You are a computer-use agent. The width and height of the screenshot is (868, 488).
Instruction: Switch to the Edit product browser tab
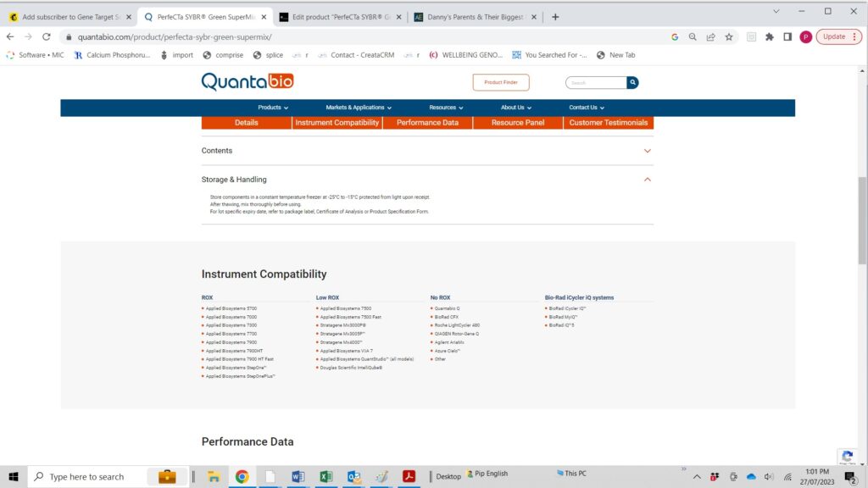click(x=340, y=17)
